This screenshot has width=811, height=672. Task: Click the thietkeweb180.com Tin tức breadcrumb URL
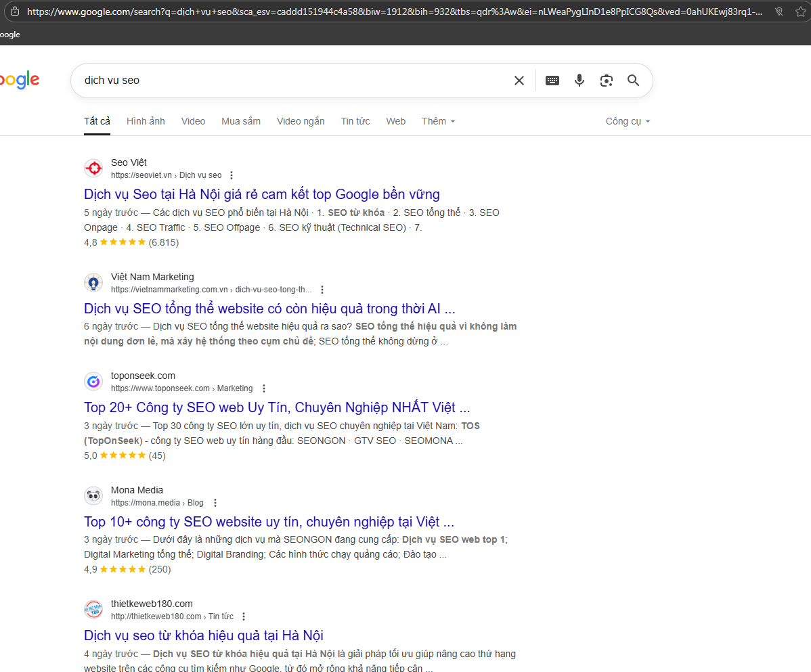point(172,617)
